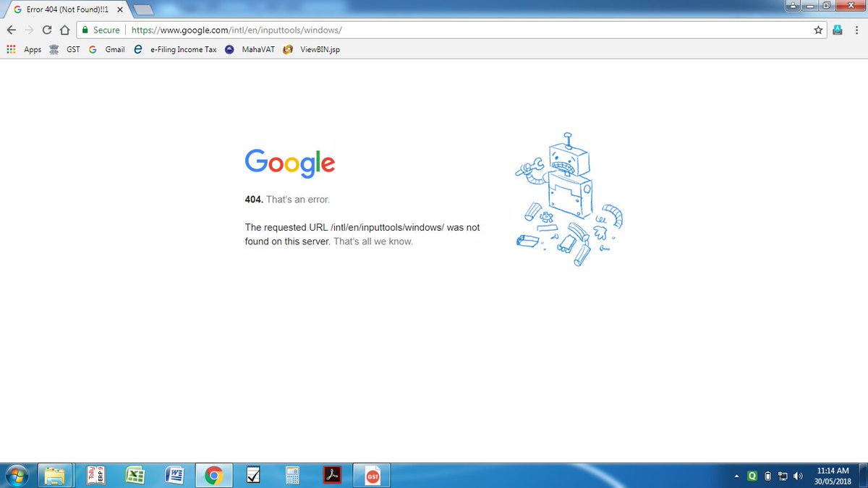Open Windows Explorer from the taskbar

[x=55, y=475]
